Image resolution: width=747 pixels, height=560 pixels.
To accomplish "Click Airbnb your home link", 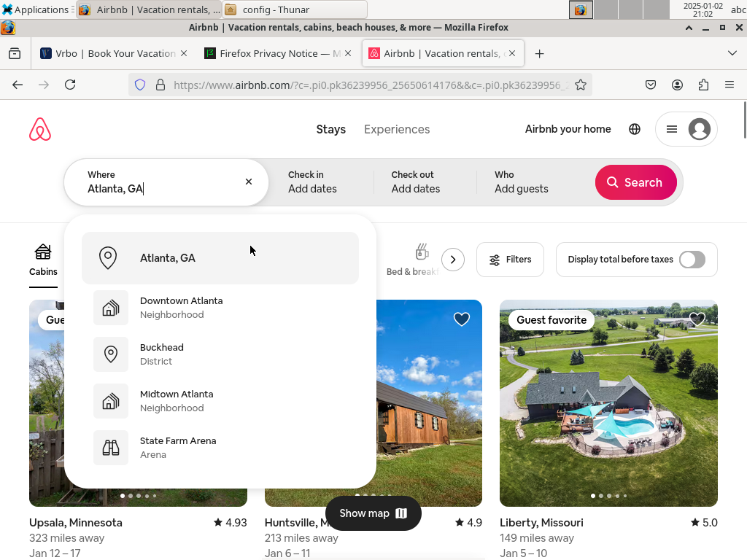I will point(568,129).
